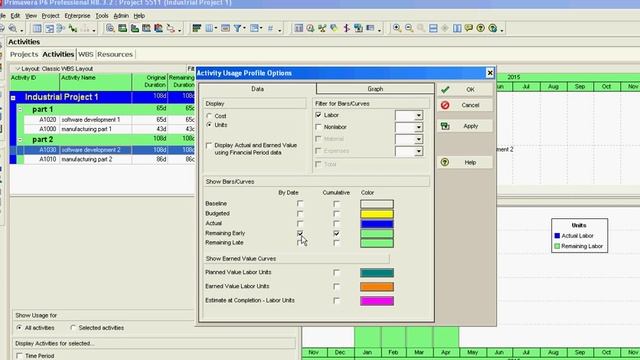The image size is (640, 360).
Task: Switch to the Graph tab in dialog
Action: click(375, 89)
